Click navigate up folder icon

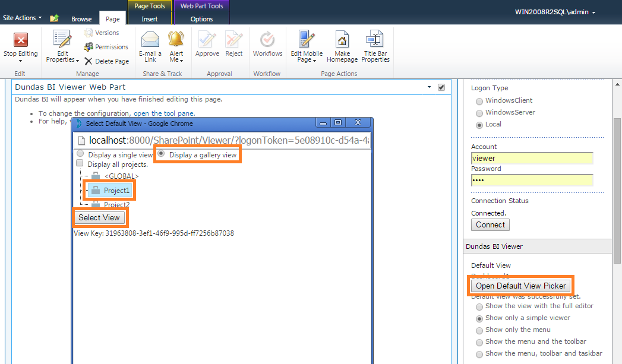pos(54,18)
